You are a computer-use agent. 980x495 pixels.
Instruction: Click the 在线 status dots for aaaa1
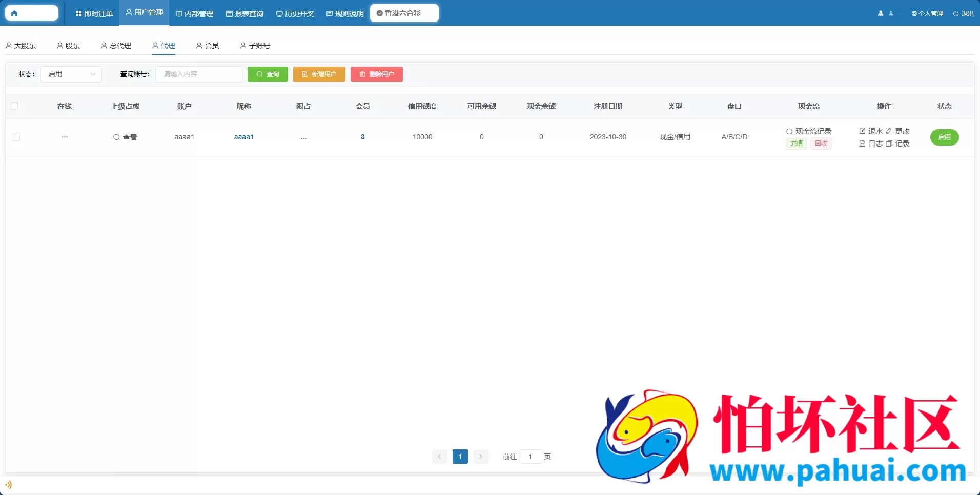point(65,137)
